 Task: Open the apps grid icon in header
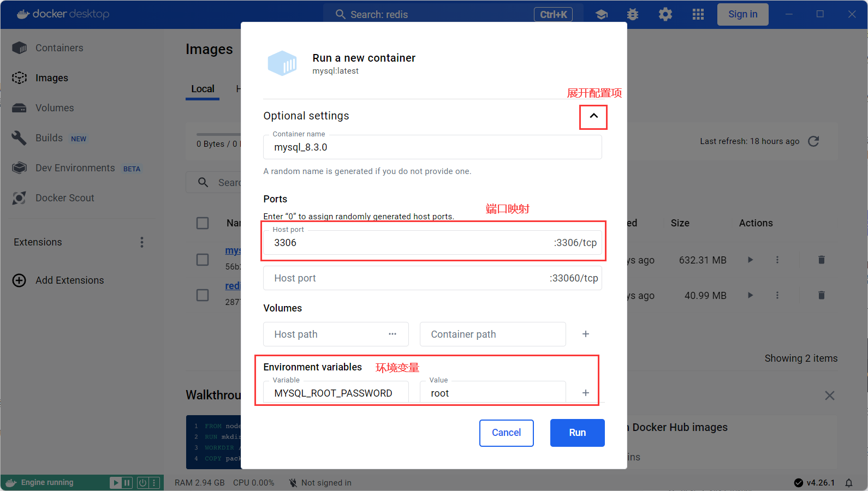tap(698, 14)
